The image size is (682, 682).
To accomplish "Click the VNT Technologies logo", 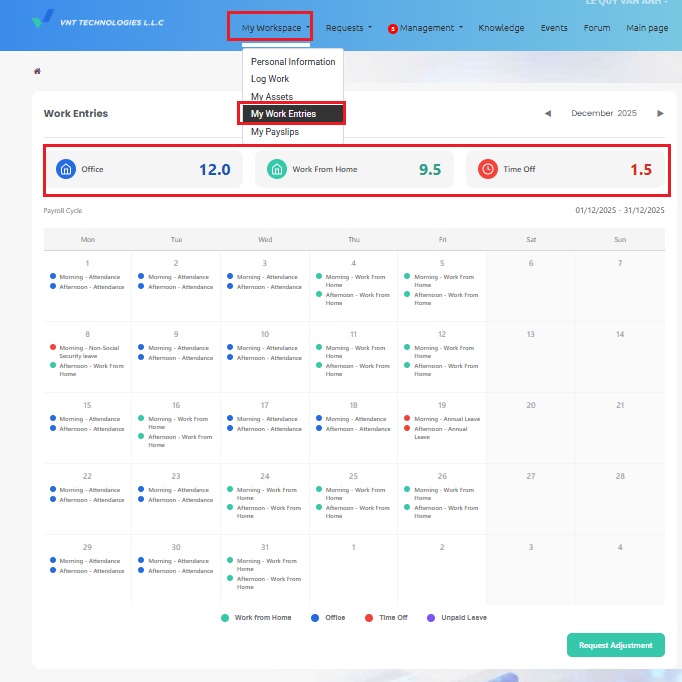I will 45,20.
